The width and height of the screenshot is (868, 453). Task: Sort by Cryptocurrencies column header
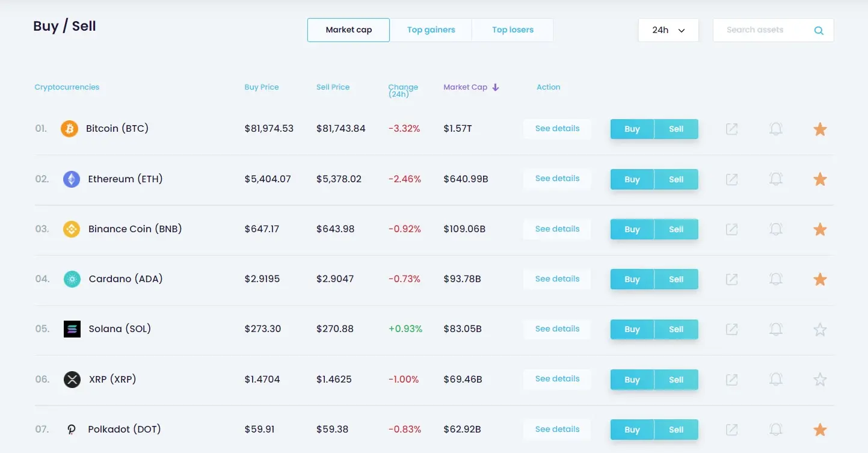pos(67,87)
